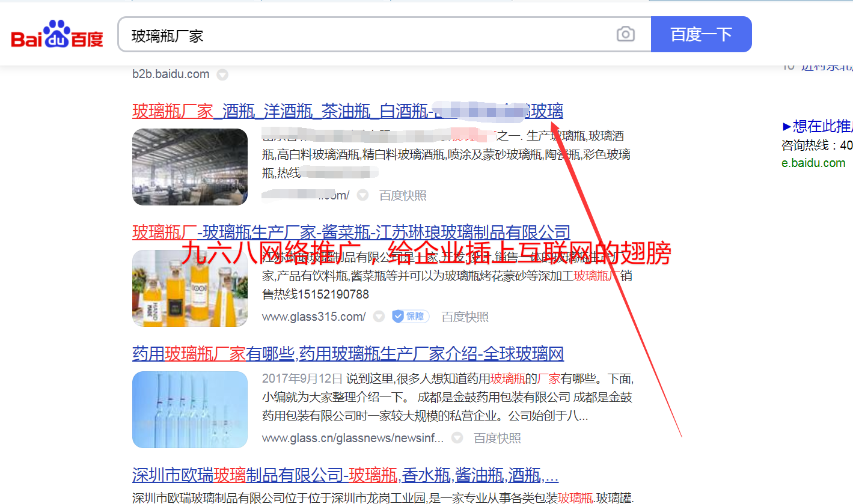
Task: Click the camera icon to search by image
Action: coord(625,34)
